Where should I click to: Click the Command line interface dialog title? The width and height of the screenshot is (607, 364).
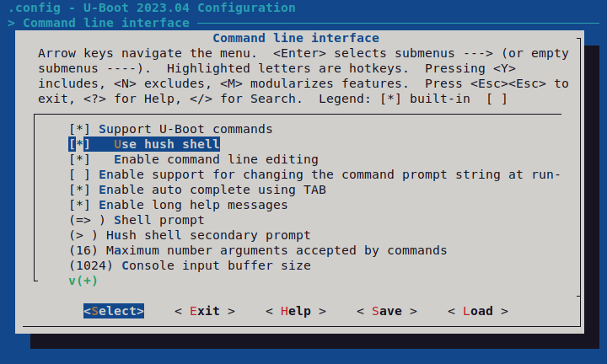296,38
